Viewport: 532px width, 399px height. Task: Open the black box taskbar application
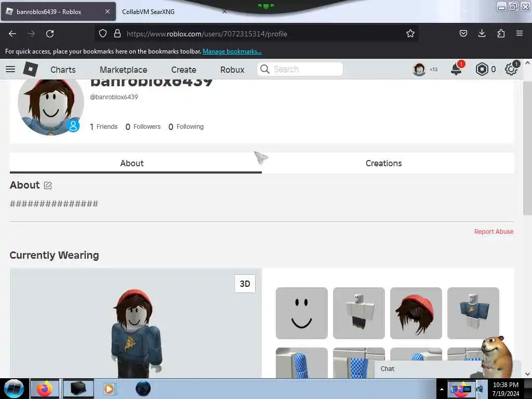pos(78,389)
